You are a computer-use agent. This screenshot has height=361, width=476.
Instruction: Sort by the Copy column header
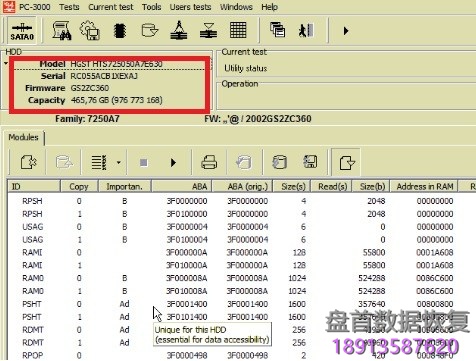[x=79, y=186]
